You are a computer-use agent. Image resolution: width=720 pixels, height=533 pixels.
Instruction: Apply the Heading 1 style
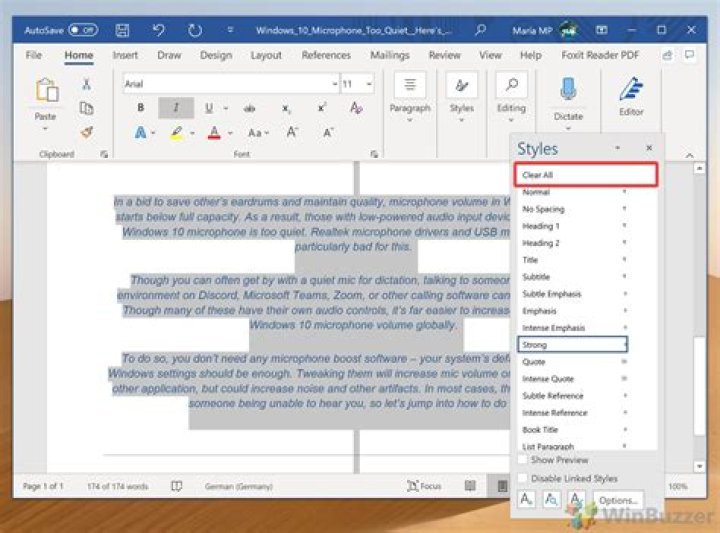573,226
